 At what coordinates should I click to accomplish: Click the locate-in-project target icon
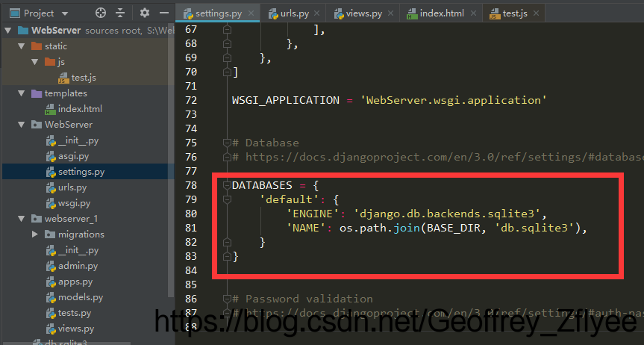[x=101, y=13]
